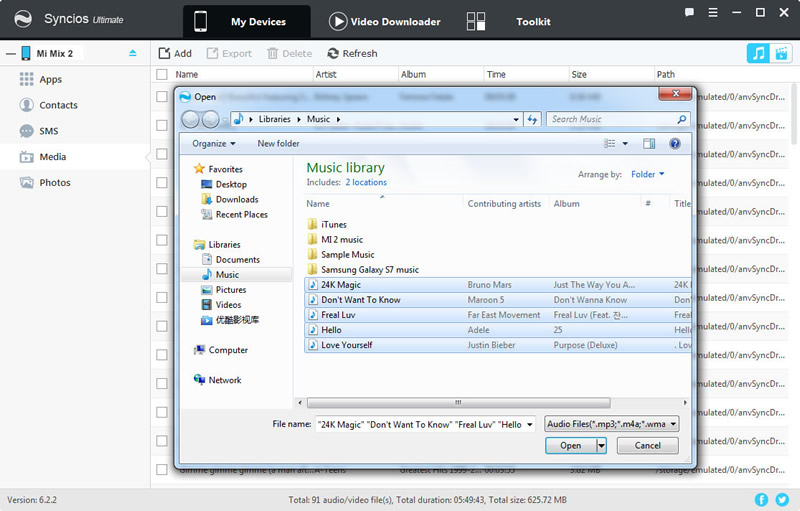Sort files by Contributing artists column
Screen dimensions: 800x511
point(504,203)
